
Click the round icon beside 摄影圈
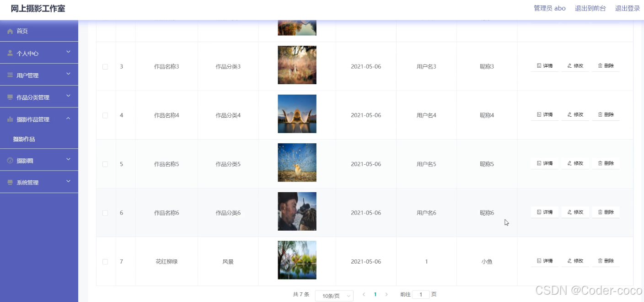(10, 161)
